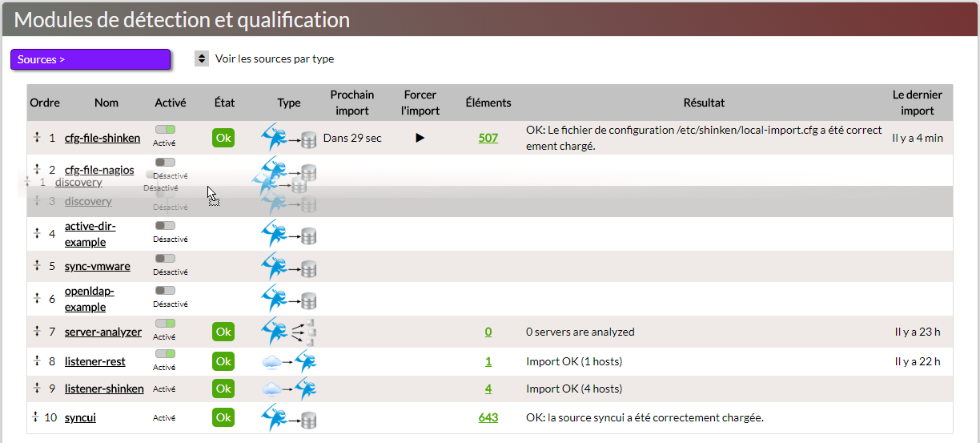Turn off the listener-rest toggle
Screen dimensions: 980x443
pyautogui.click(x=166, y=353)
